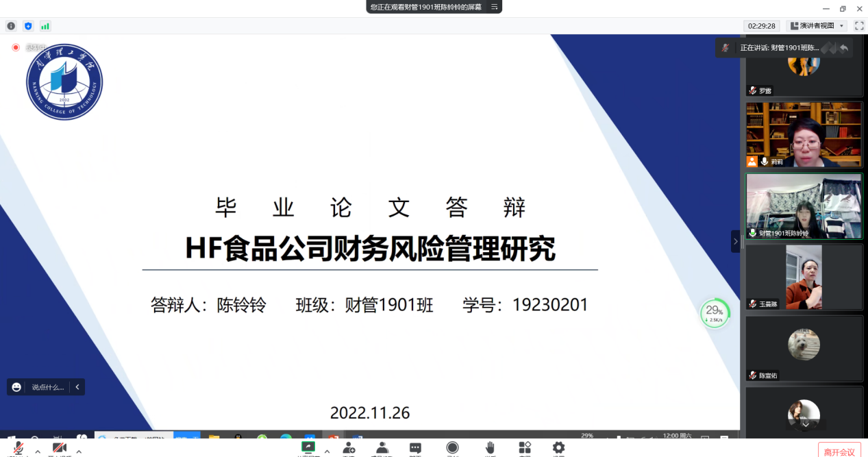868x457 pixels.
Task: Select 莉莉's video thumbnail
Action: click(804, 135)
